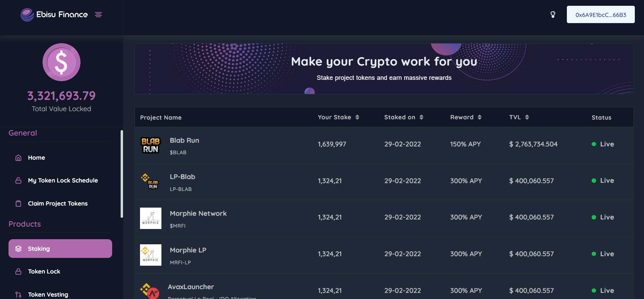Image resolution: width=644 pixels, height=299 pixels.
Task: Open the Morphie Network project link
Action: pos(198,213)
